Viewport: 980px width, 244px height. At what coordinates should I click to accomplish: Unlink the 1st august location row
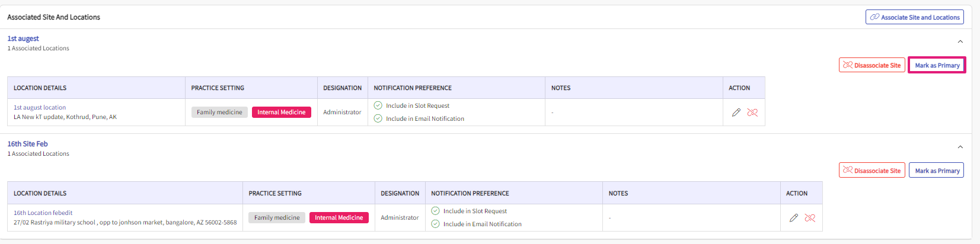pos(752,113)
